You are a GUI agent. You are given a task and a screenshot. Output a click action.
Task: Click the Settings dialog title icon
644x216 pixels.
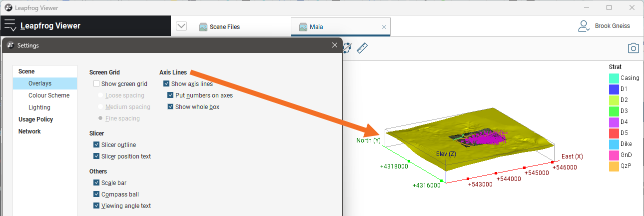coord(10,45)
